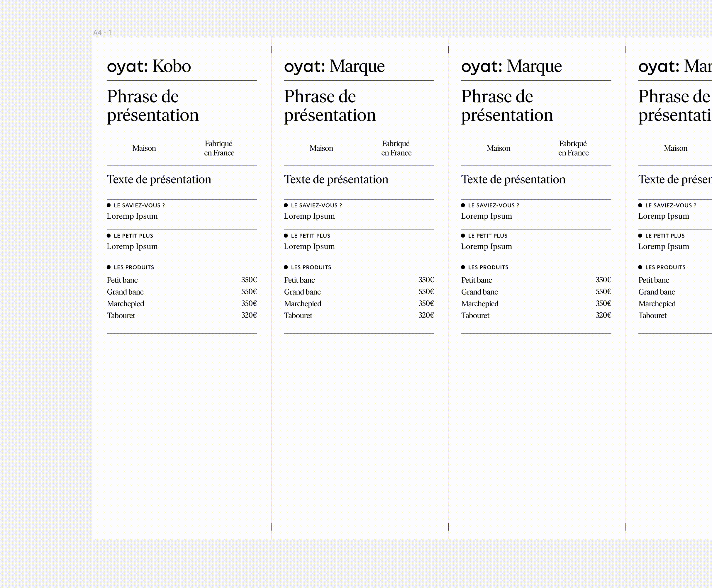Select the A4 - 1 frame label
The height and width of the screenshot is (588, 712).
point(102,33)
